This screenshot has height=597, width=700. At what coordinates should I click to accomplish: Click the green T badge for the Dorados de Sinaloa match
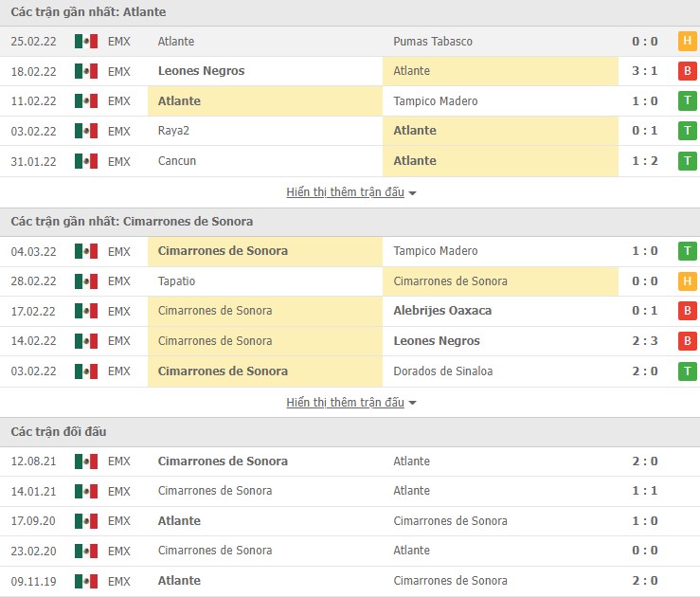coord(687,371)
